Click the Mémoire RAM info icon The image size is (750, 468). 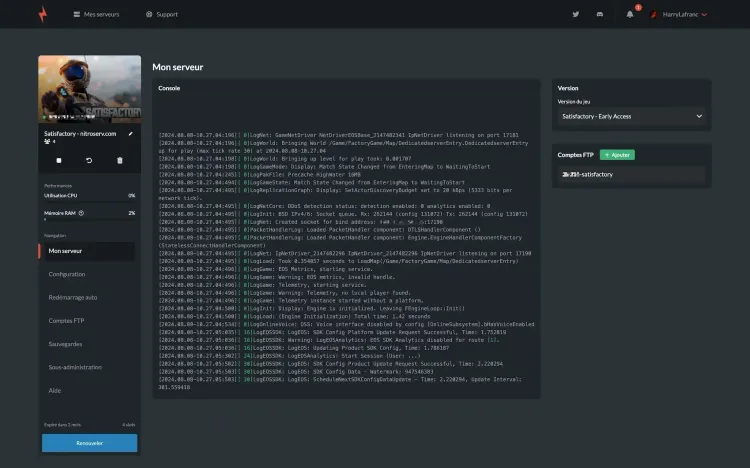click(x=81, y=213)
